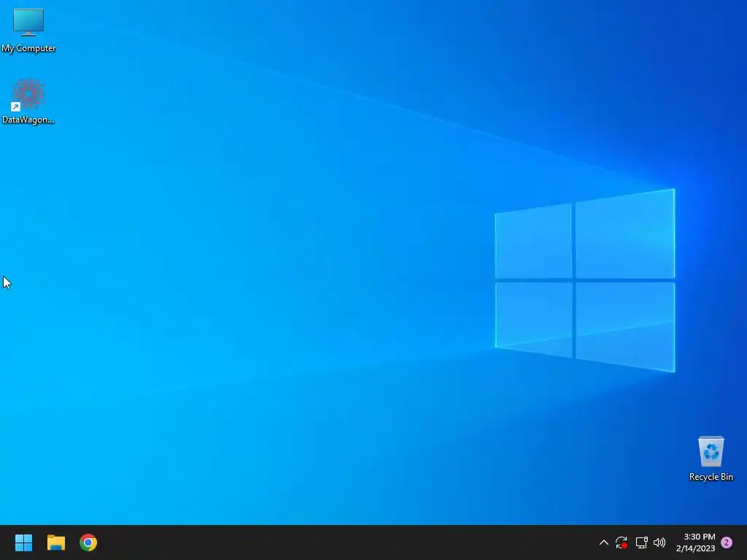The width and height of the screenshot is (747, 560).
Task: Open the notification center badge
Action: [727, 542]
